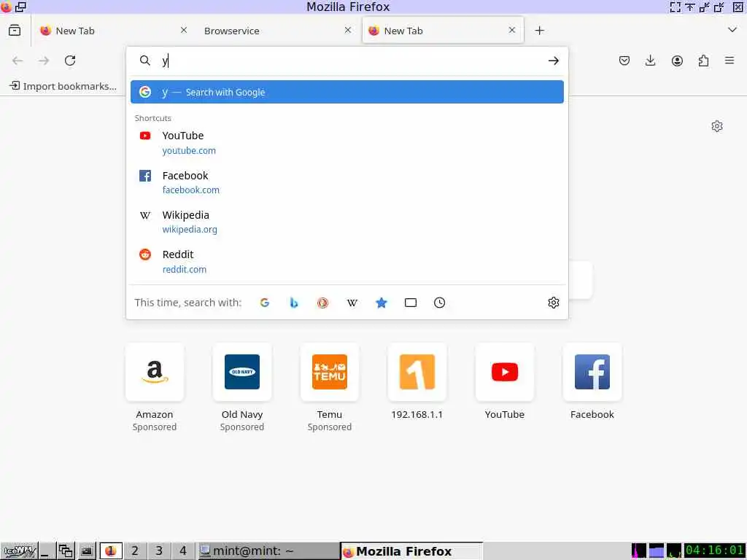Go forward with the forward arrow
The width and height of the screenshot is (747, 560).
44,61
